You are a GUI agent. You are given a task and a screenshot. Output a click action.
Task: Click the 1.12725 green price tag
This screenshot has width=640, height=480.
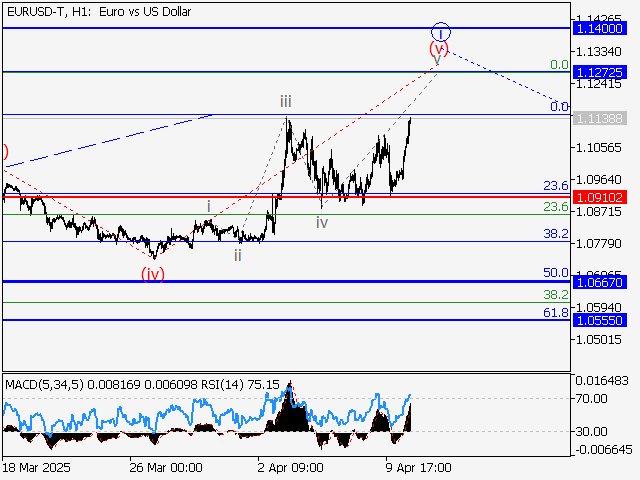[x=600, y=73]
